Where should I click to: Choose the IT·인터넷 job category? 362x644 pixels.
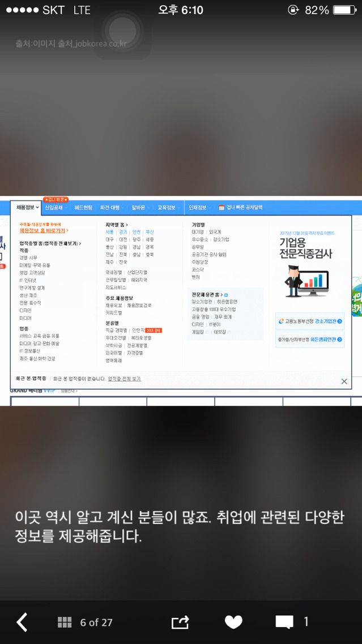[28, 280]
